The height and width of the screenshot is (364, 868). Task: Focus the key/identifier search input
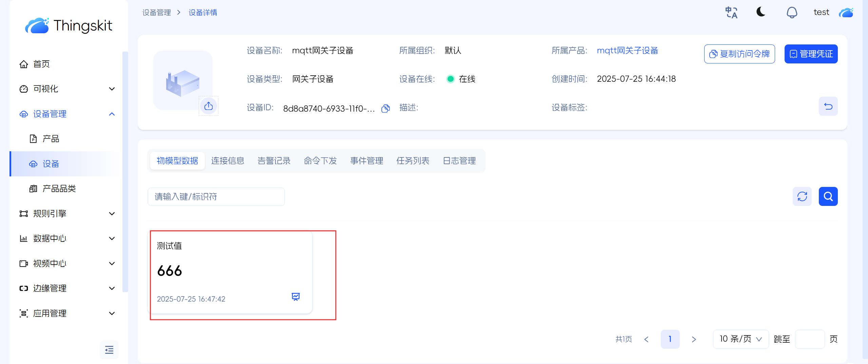point(216,197)
